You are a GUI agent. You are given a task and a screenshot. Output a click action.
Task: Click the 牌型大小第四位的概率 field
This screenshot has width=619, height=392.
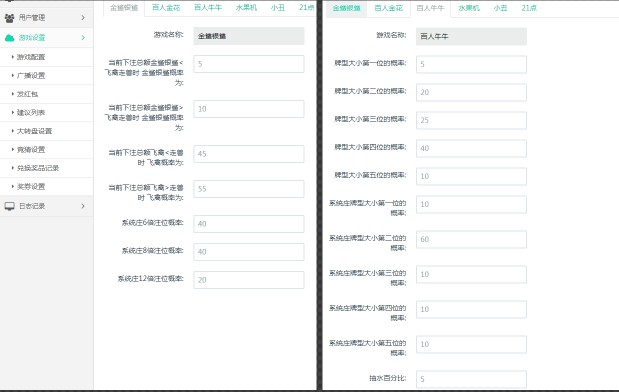click(x=471, y=148)
